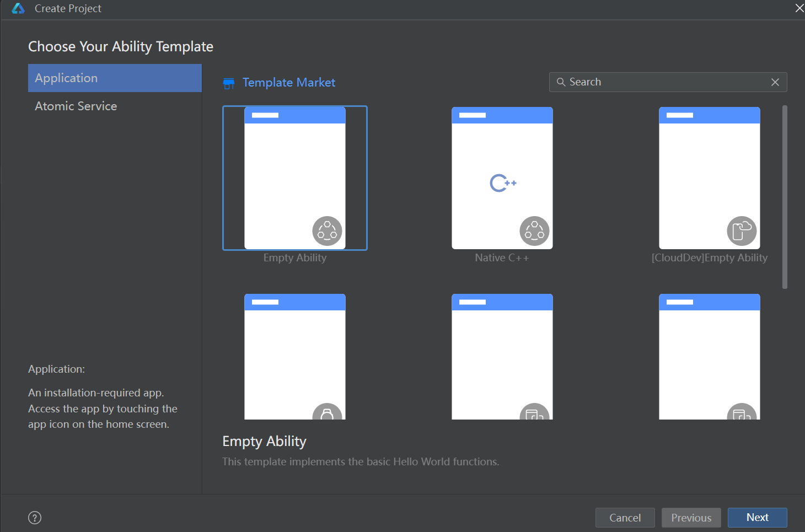Image resolution: width=805 pixels, height=532 pixels.
Task: Click the help question mark icon
Action: point(35,518)
